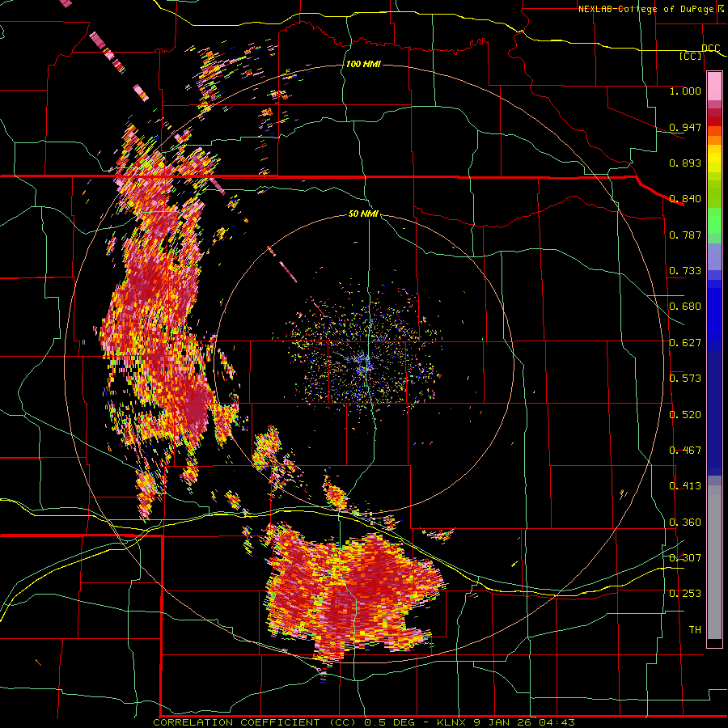Click the 0.627 legend value

click(x=685, y=343)
